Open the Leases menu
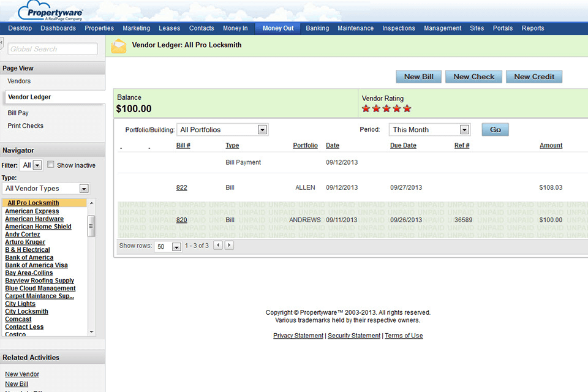The height and width of the screenshot is (392, 588). pos(169,28)
